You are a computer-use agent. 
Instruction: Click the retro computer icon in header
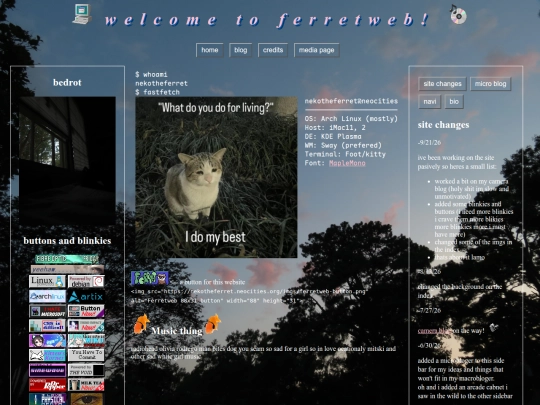[82, 14]
